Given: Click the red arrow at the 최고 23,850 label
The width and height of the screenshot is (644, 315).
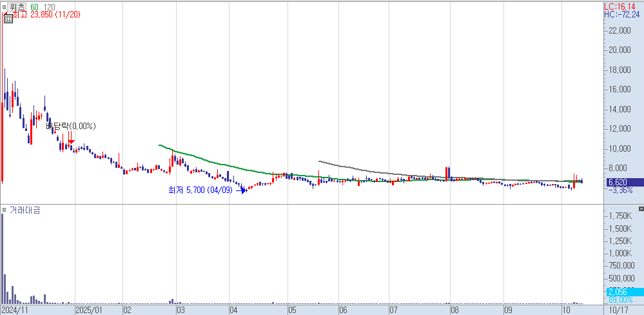Looking at the screenshot, I should click(x=6, y=14).
